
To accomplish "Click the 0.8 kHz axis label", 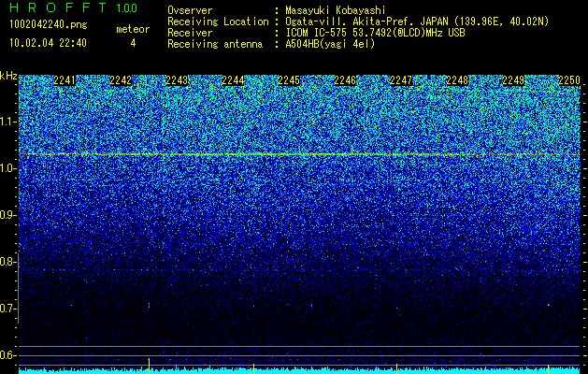I will (x=7, y=262).
